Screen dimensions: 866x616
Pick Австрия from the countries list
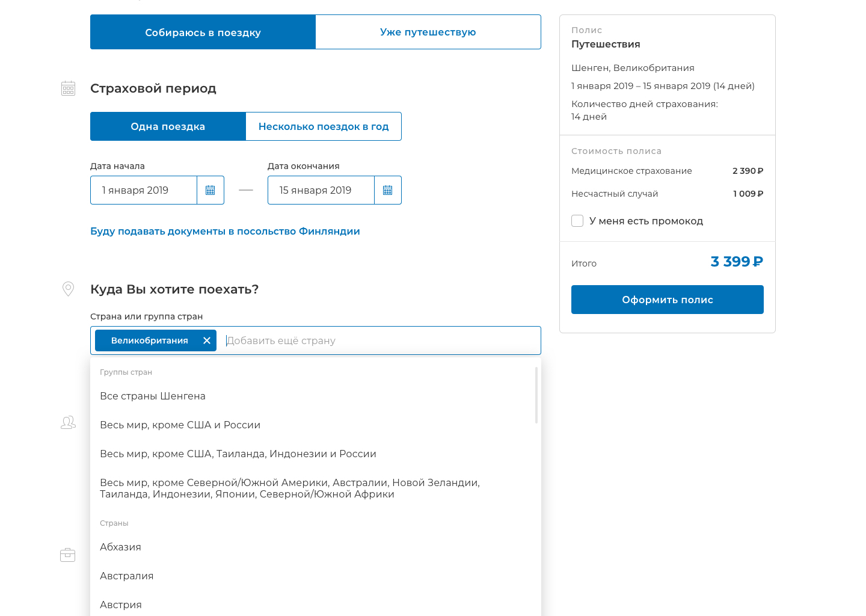316,605
